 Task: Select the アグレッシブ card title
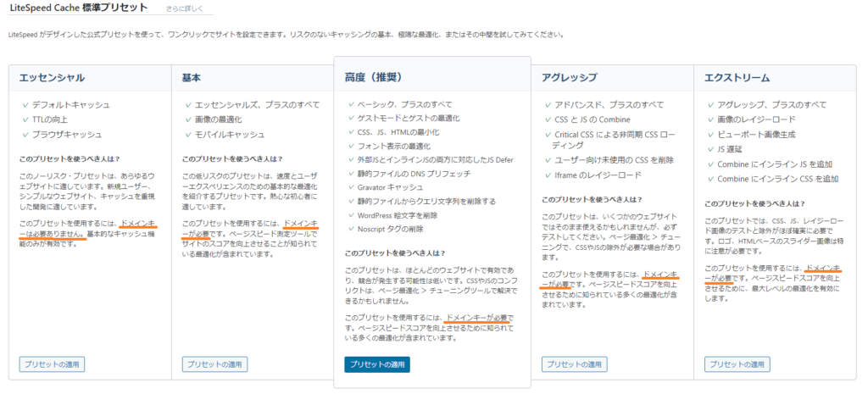pos(571,78)
